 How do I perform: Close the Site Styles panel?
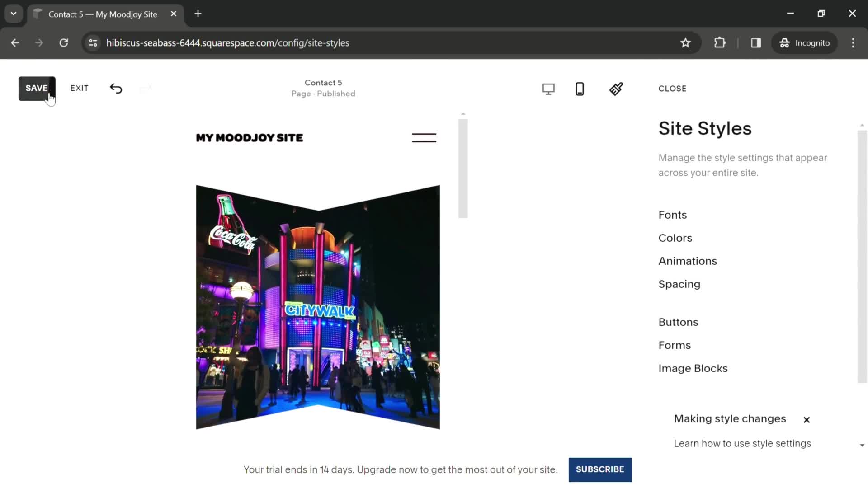672,89
